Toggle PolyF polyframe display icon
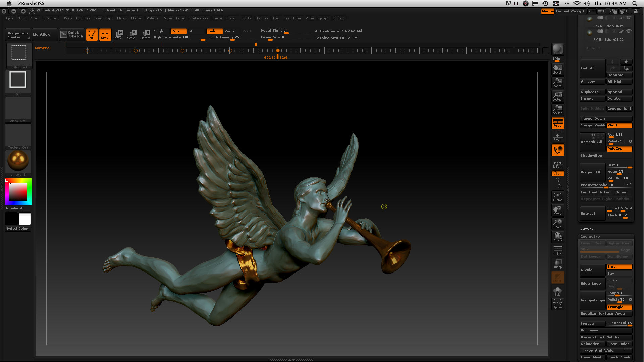The height and width of the screenshot is (362, 644). point(557,250)
